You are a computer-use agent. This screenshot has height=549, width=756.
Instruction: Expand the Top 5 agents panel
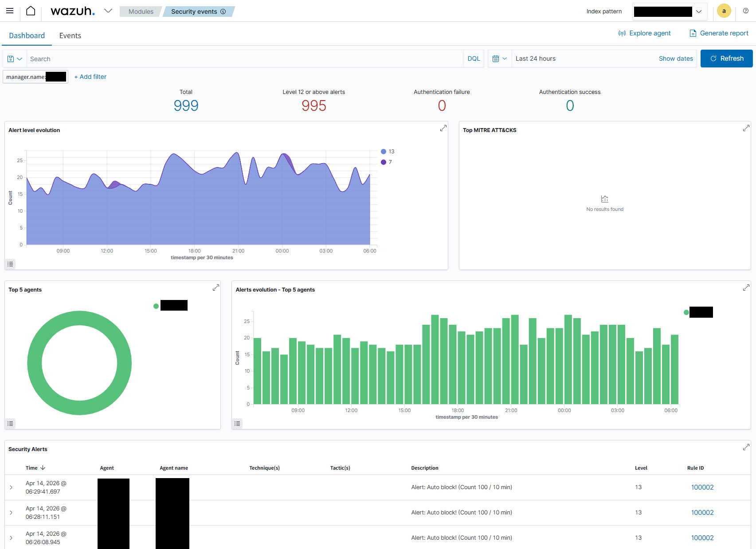click(216, 288)
